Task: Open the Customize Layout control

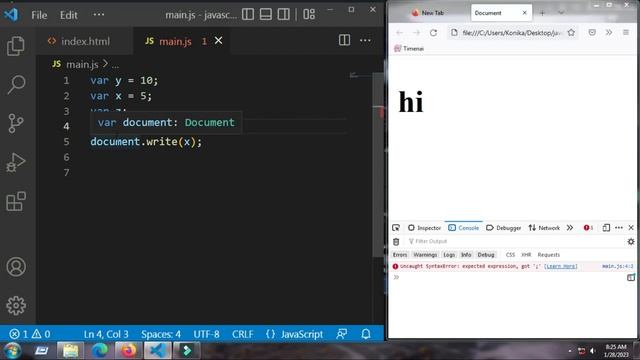Action: [x=309, y=15]
